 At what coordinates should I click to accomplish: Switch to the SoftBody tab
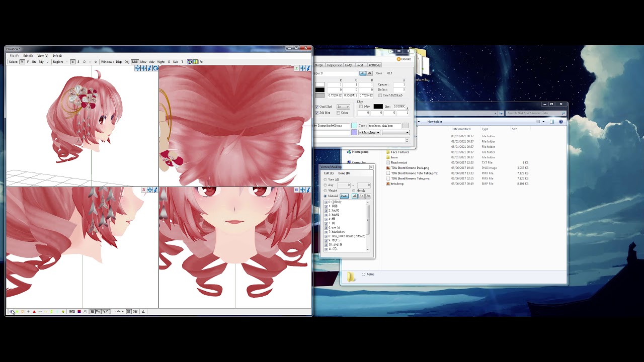375,65
